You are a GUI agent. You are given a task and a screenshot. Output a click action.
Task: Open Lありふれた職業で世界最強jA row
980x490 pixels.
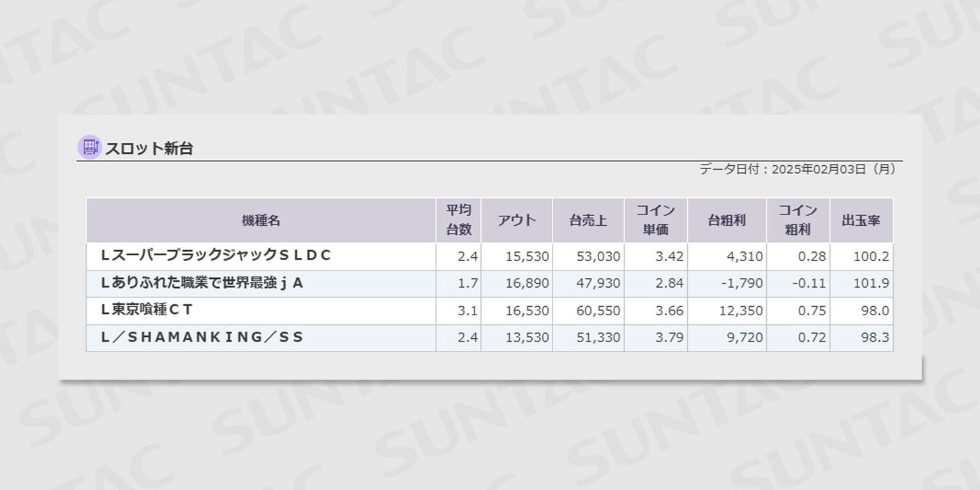pos(202,283)
